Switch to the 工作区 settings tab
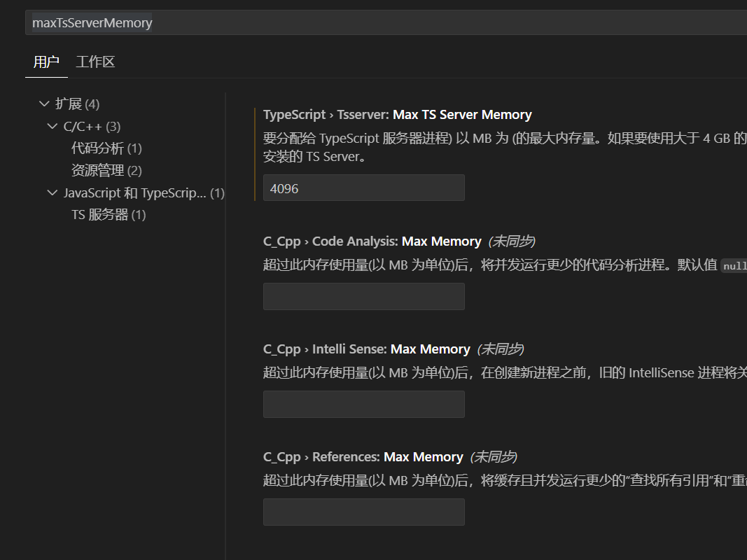The height and width of the screenshot is (560, 747). pyautogui.click(x=95, y=62)
